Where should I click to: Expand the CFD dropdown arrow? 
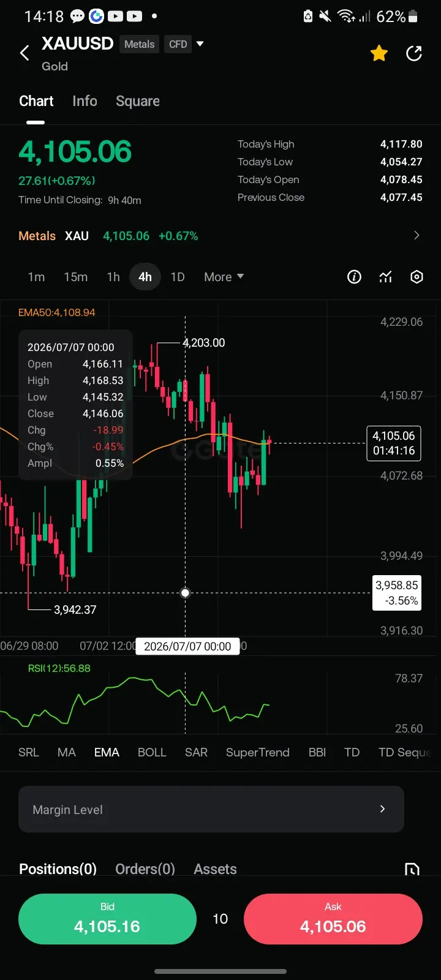coord(200,44)
